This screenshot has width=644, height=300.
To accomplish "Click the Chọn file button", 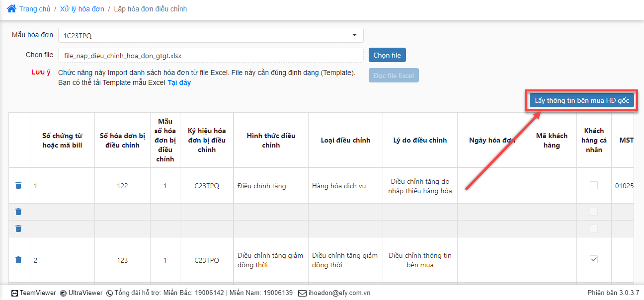I will tap(387, 55).
